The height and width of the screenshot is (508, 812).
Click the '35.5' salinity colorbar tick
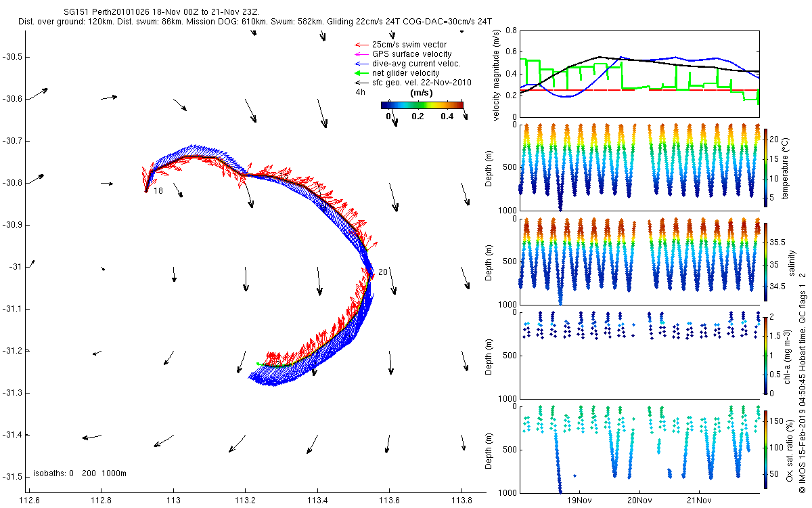[778, 242]
